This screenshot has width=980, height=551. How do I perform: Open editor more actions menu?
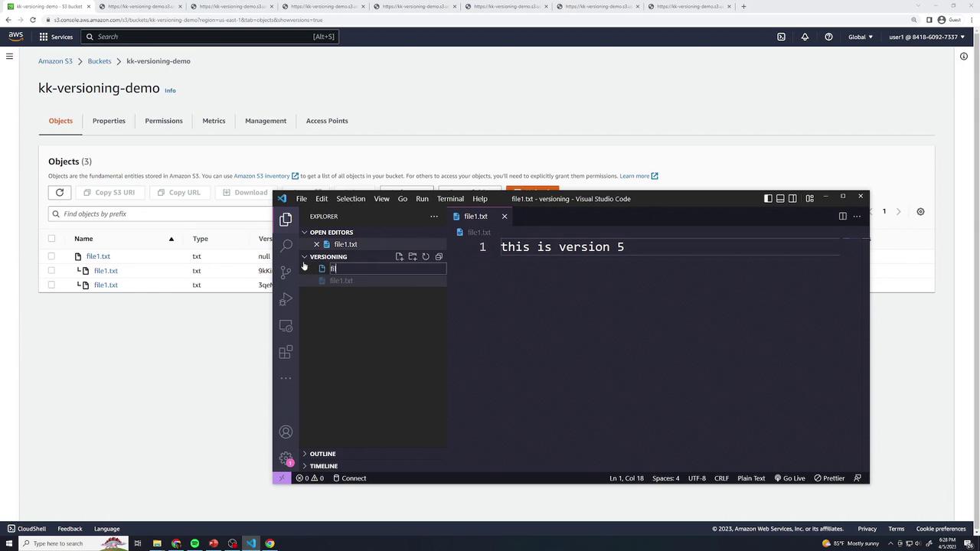click(857, 217)
